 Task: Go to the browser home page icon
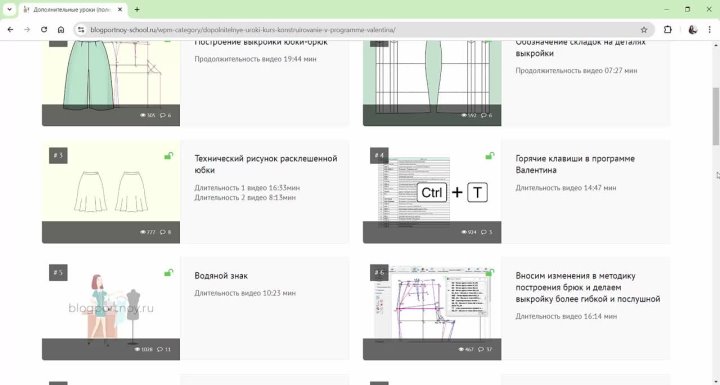pyautogui.click(x=61, y=29)
